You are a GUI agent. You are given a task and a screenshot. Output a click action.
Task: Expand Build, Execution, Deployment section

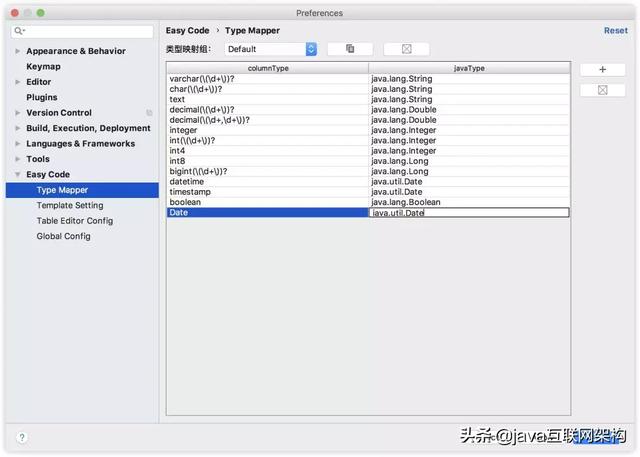point(18,128)
